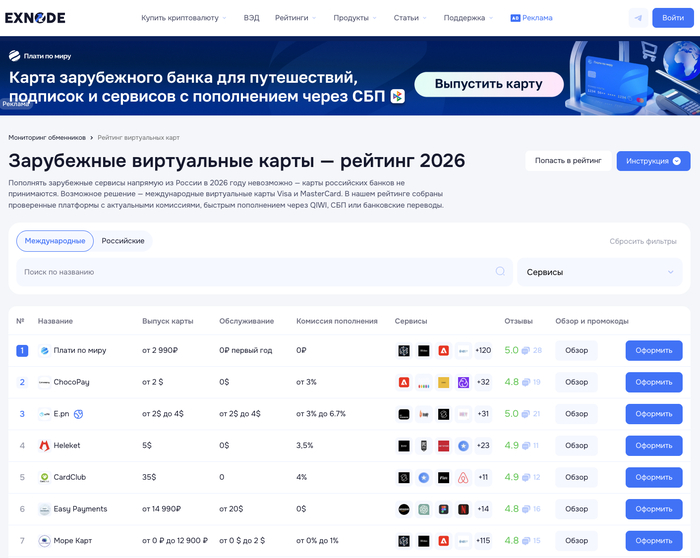Click Оформить for Море Карт
700x558 pixels.
click(x=654, y=541)
